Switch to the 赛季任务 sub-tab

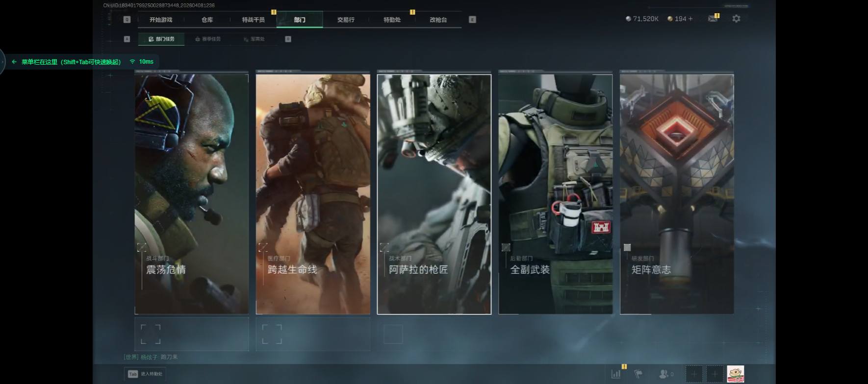(208, 39)
